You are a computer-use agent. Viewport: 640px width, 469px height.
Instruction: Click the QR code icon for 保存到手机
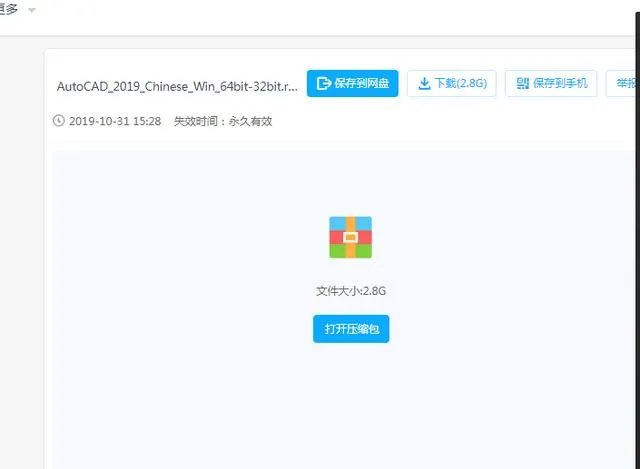click(x=522, y=83)
